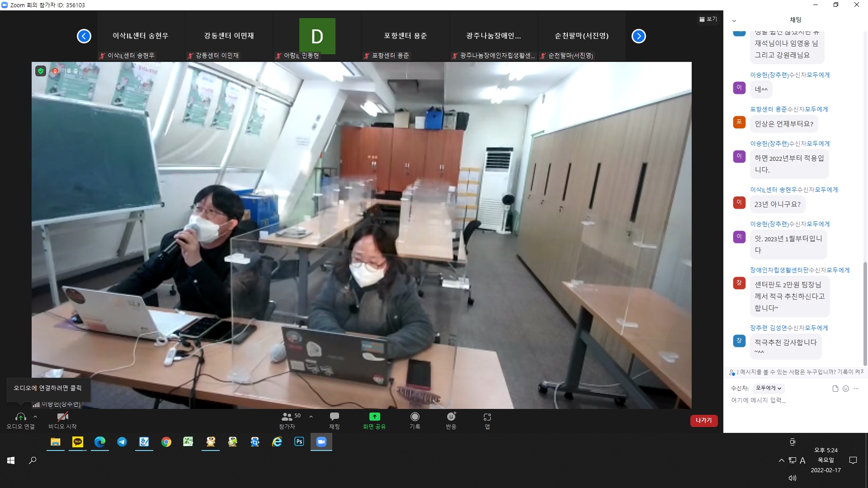
Task: Open Microsoft Edge from the taskbar
Action: click(x=100, y=442)
